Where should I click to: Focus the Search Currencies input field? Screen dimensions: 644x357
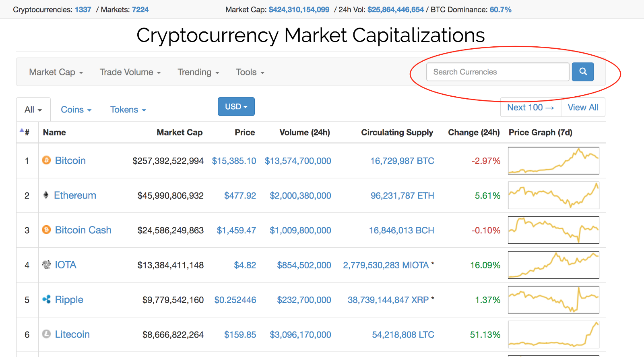click(497, 72)
